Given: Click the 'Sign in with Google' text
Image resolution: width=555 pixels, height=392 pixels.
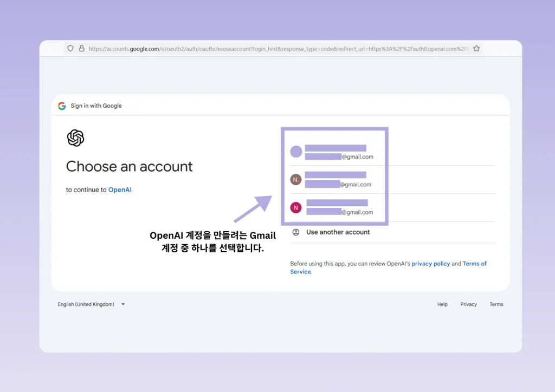Looking at the screenshot, I should click(96, 106).
